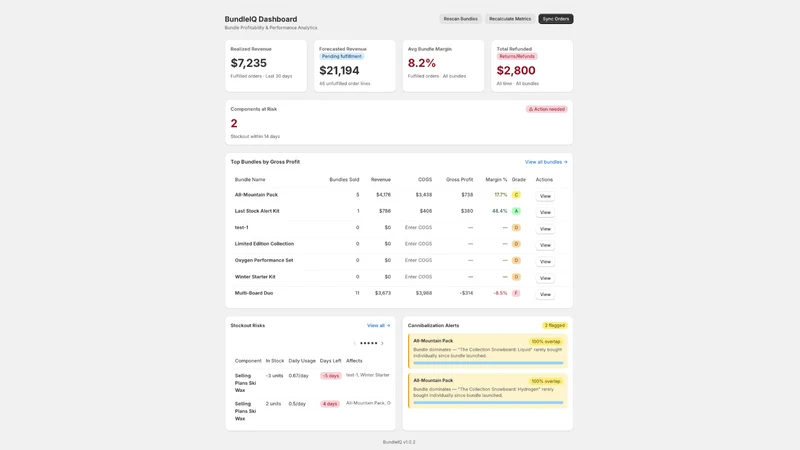Click the Hydrogen snowboard alert overlap bar
This screenshot has width=800, height=450.
(488, 403)
